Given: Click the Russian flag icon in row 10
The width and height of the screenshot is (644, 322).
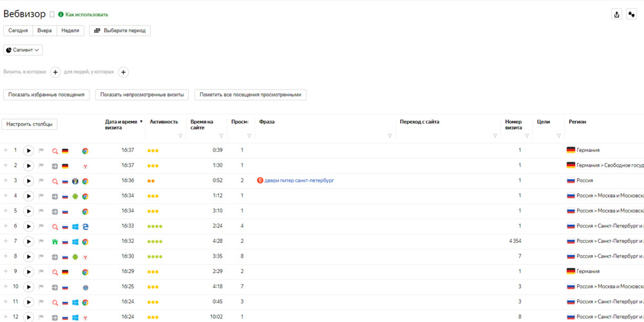Looking at the screenshot, I should (x=65, y=287).
